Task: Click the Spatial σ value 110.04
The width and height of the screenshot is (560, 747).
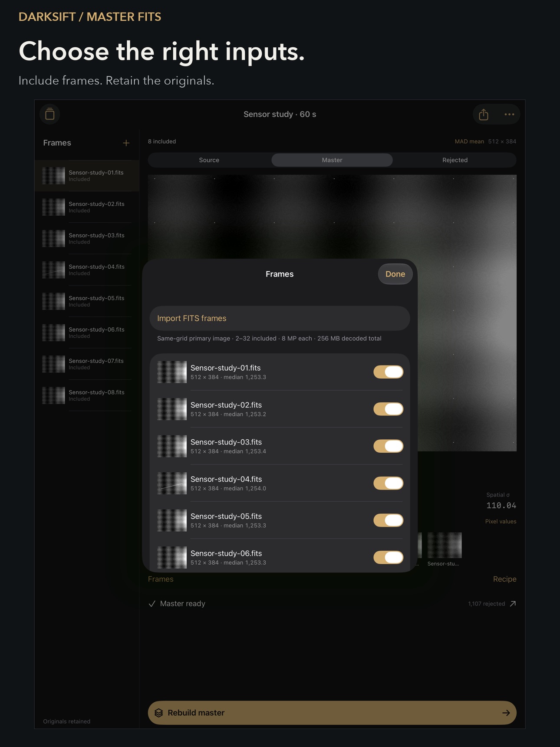Action: [501, 505]
